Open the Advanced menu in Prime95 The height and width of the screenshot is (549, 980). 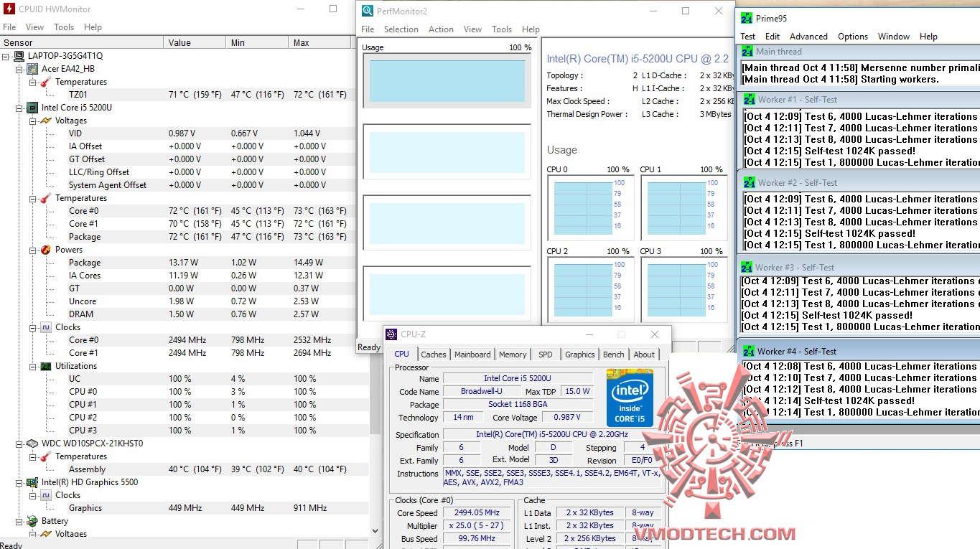(808, 37)
